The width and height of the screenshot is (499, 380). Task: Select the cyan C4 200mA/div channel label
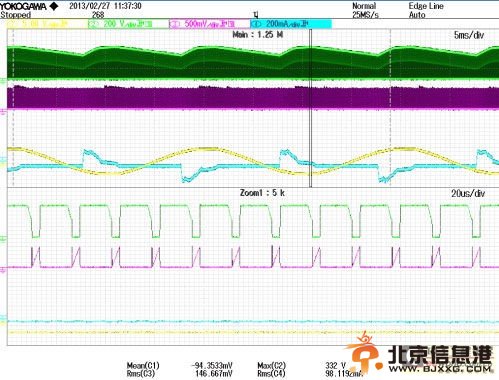pyautogui.click(x=291, y=24)
